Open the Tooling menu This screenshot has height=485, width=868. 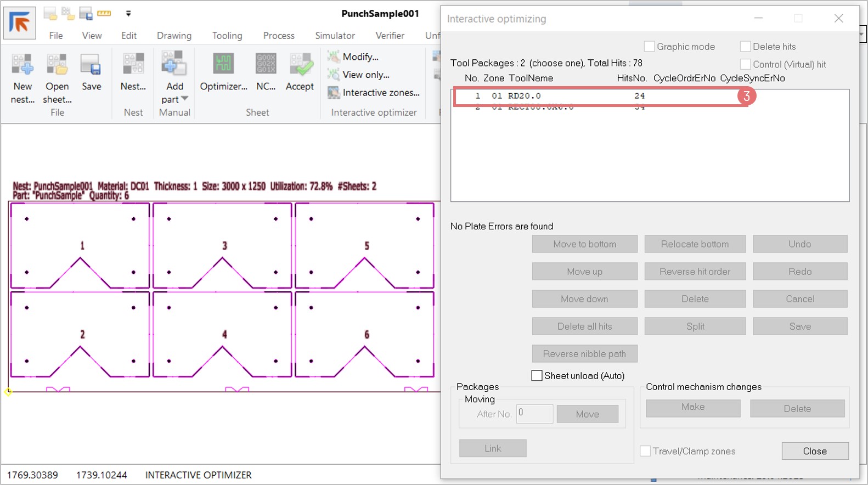tap(227, 36)
